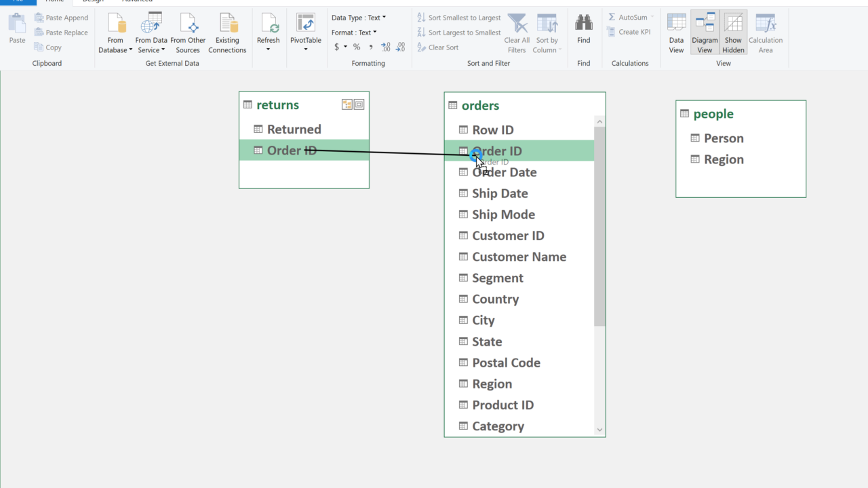
Task: Click the Find binoculars icon
Action: tap(583, 25)
